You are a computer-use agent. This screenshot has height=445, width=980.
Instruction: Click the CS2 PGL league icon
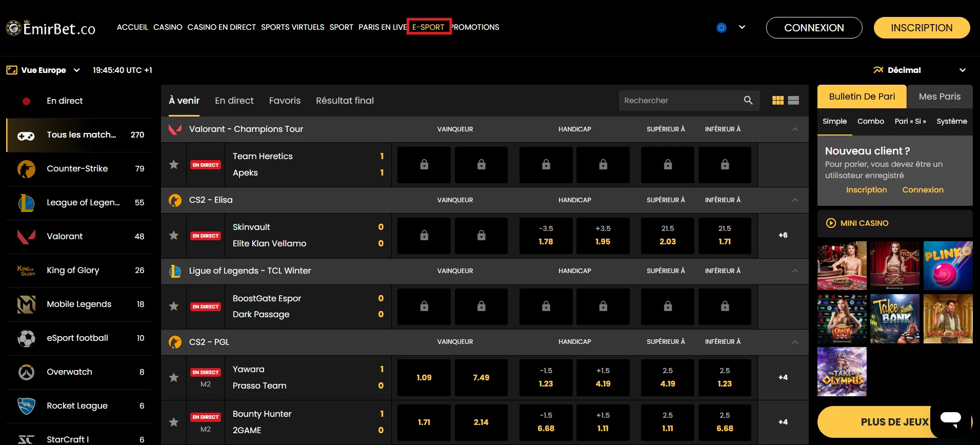(175, 342)
